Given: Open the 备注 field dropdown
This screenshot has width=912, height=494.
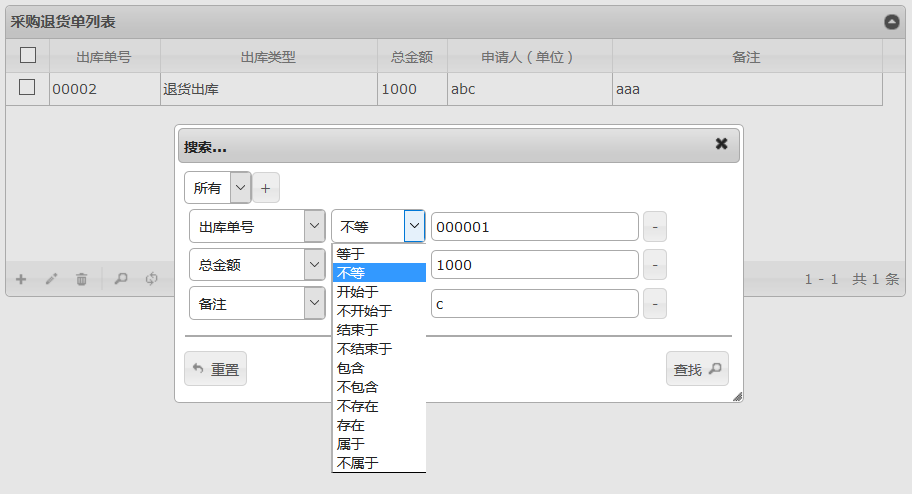Looking at the screenshot, I should coord(256,303).
